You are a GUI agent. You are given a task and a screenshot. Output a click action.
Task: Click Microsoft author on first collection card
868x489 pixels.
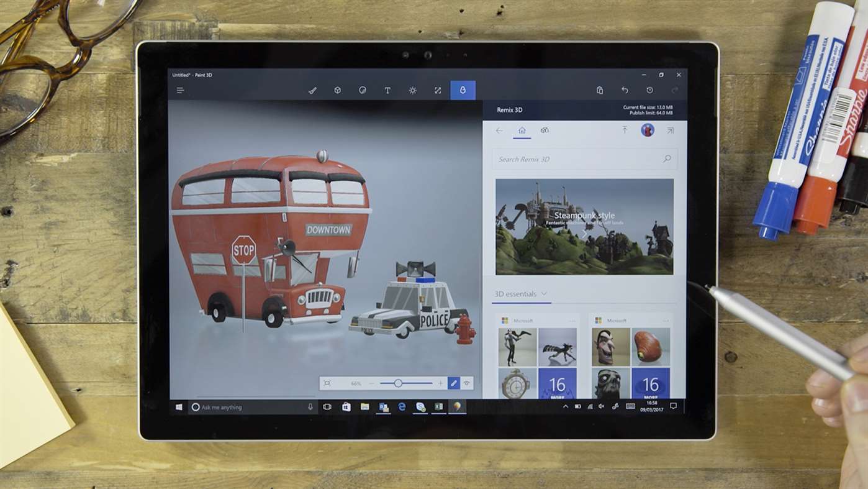tap(523, 321)
